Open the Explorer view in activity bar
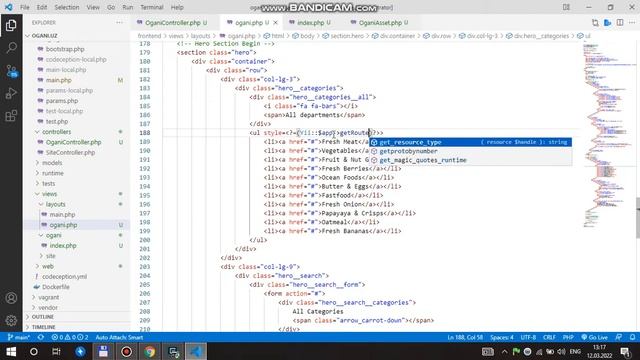 [11, 25]
